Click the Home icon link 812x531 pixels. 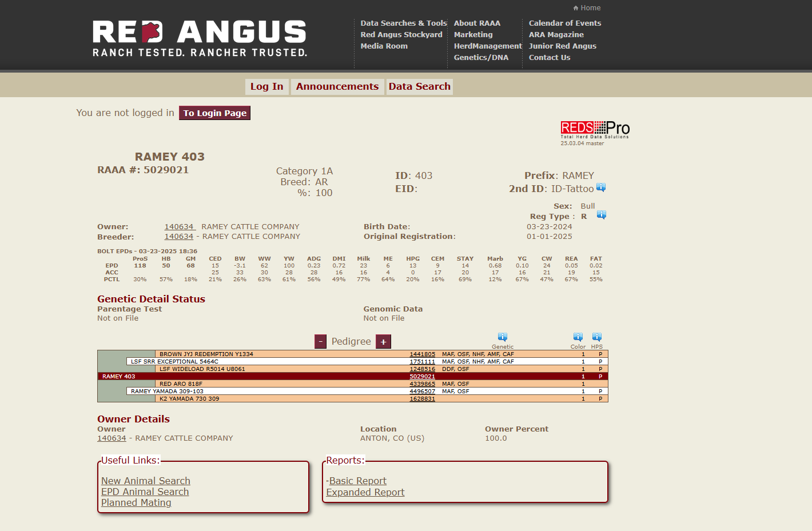tap(587, 8)
